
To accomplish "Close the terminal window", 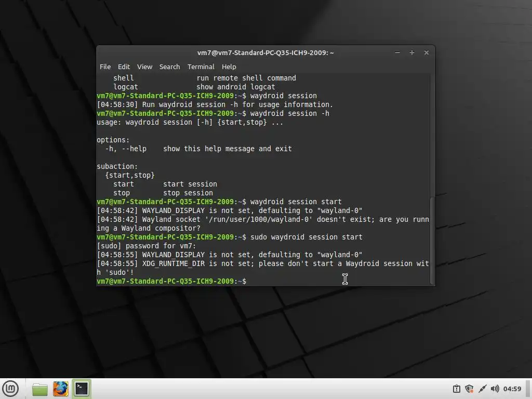I will (427, 52).
